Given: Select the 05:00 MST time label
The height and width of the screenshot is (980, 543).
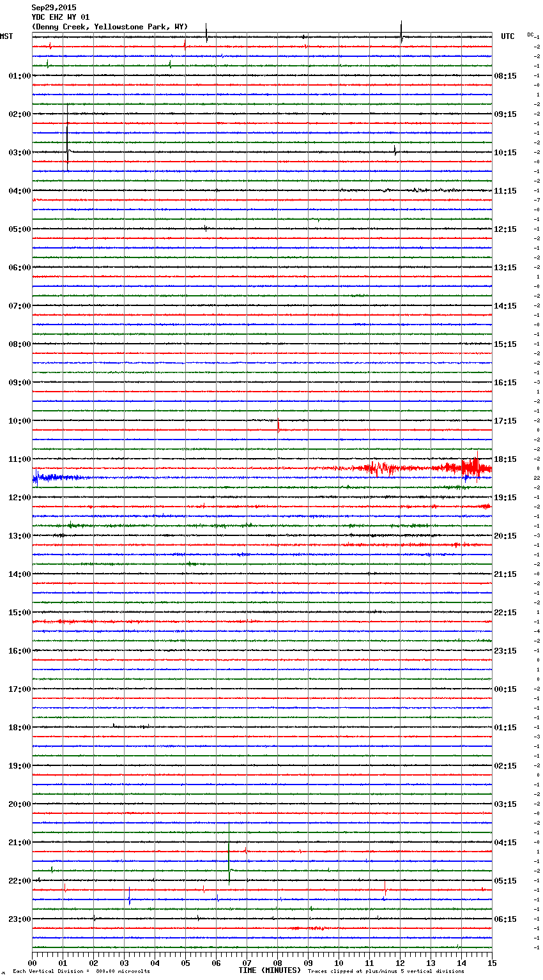Looking at the screenshot, I should pyautogui.click(x=20, y=229).
